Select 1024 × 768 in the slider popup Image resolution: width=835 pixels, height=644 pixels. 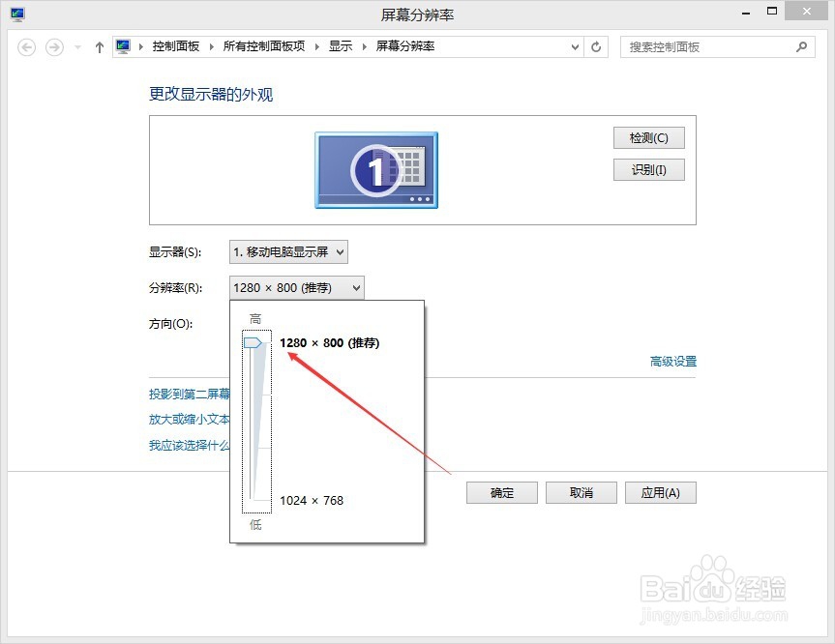tap(312, 500)
